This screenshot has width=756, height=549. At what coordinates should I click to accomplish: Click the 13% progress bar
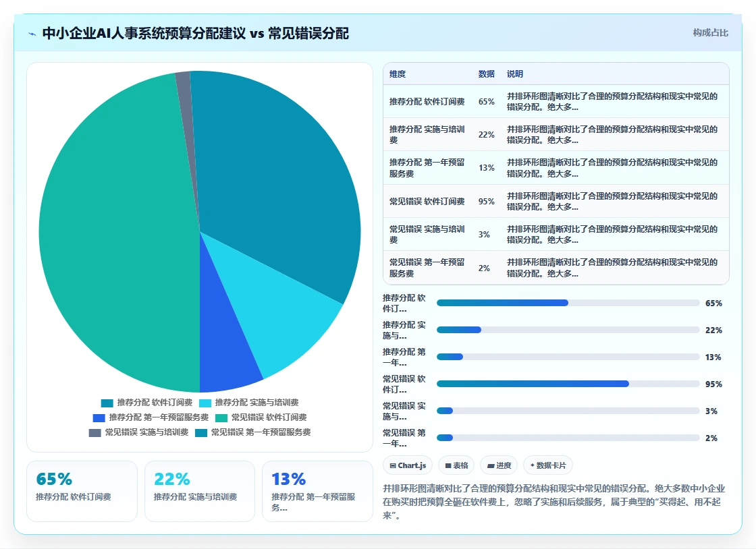[568, 357]
